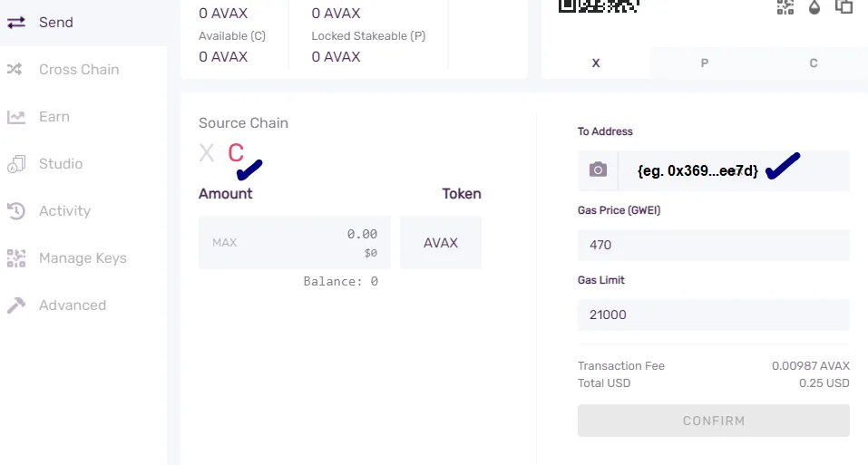Switch to the P address tab
868x465 pixels.
point(704,63)
